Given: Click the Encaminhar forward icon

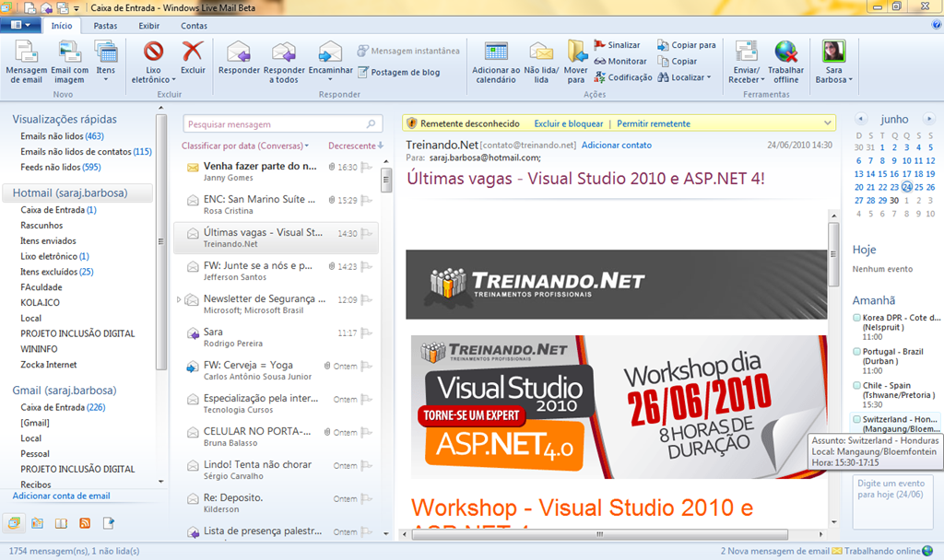Looking at the screenshot, I should pos(330,52).
